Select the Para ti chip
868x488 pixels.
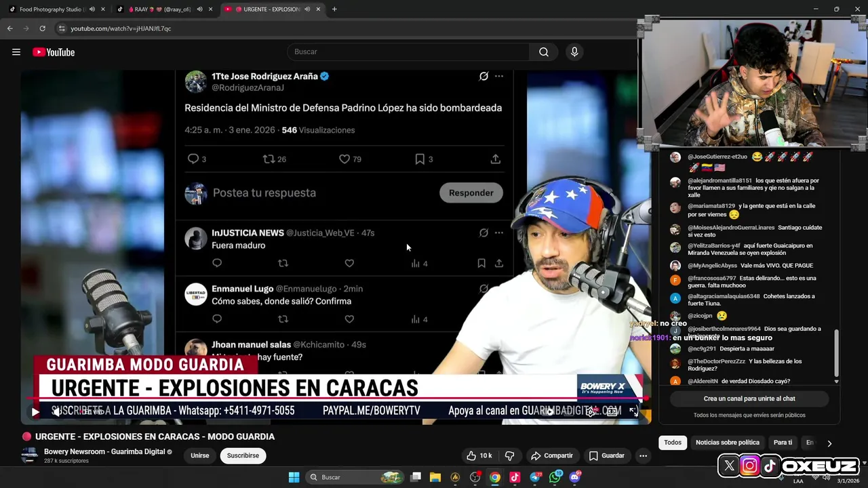(x=783, y=443)
